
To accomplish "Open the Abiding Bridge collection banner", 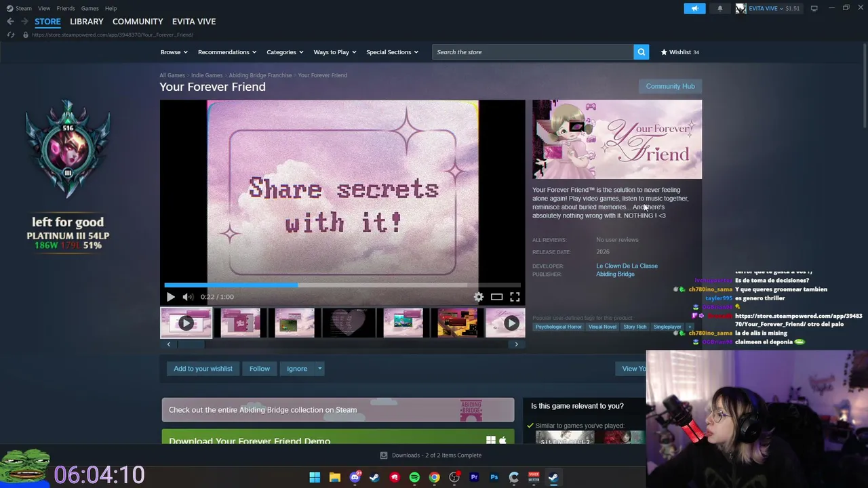I will [x=338, y=410].
